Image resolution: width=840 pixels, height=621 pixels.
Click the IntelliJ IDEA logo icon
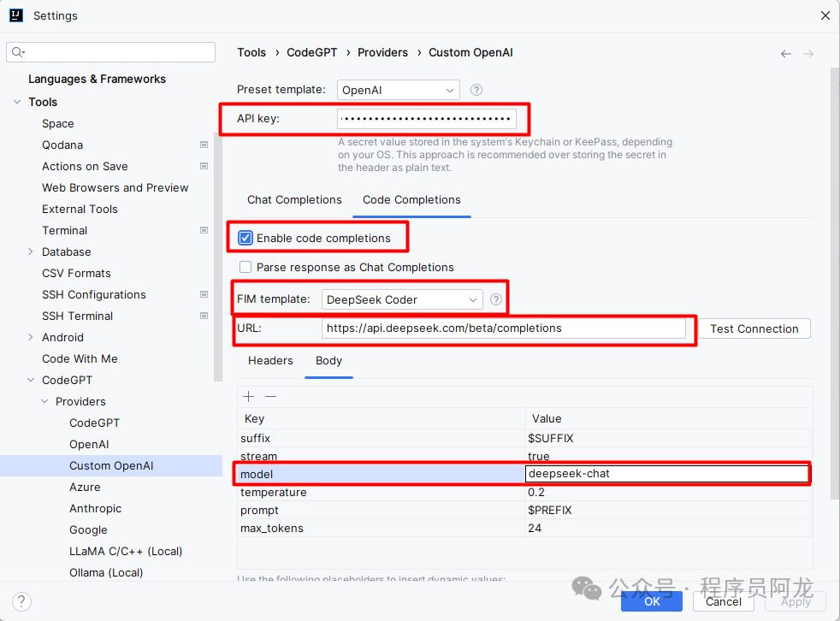click(x=16, y=15)
